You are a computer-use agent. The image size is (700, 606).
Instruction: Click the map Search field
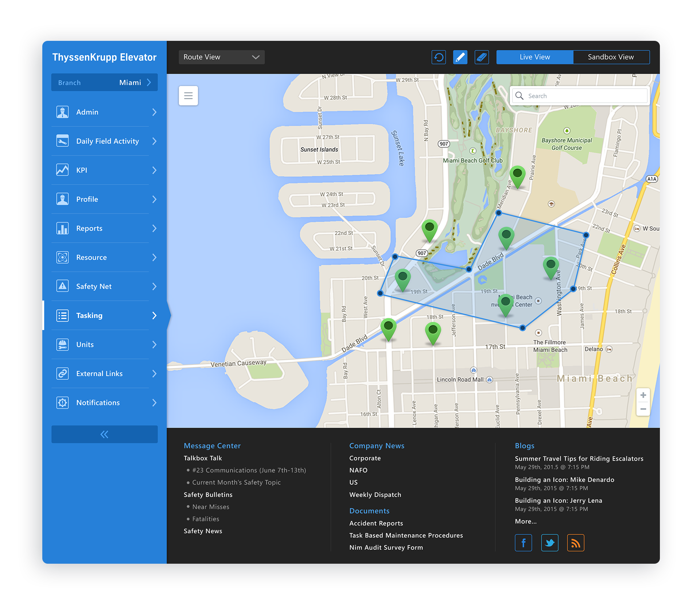tap(580, 96)
